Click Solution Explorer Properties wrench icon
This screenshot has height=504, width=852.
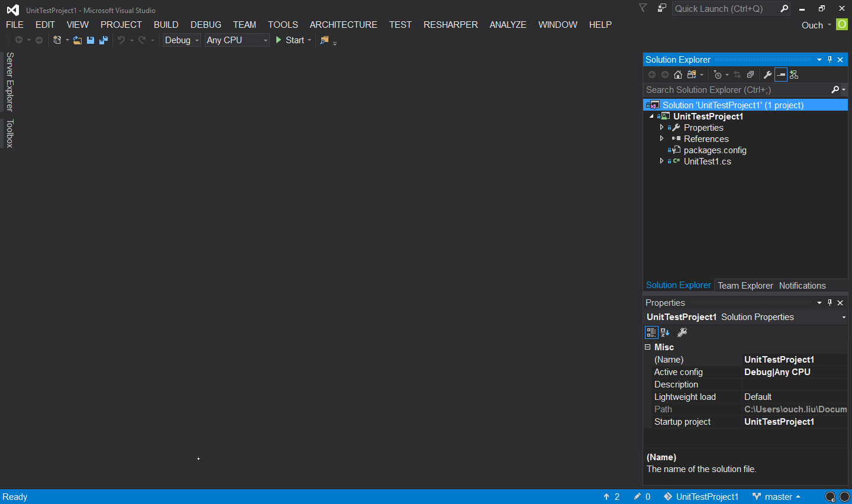coord(768,75)
